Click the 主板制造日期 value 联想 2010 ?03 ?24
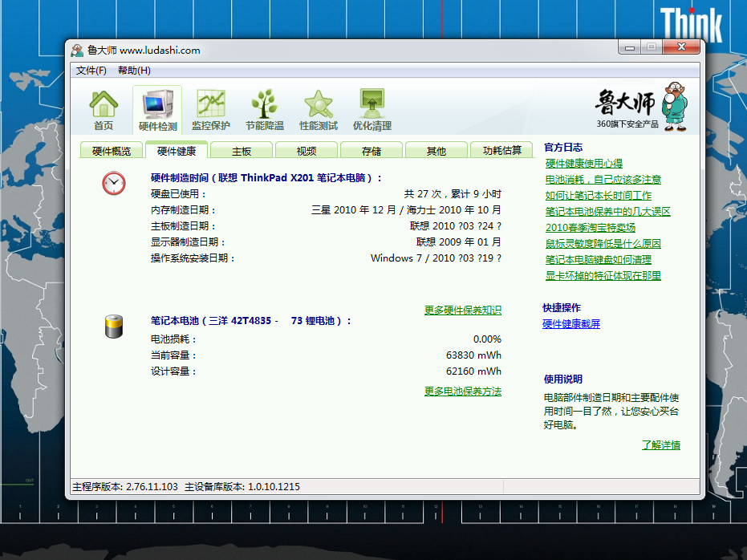 (456, 225)
